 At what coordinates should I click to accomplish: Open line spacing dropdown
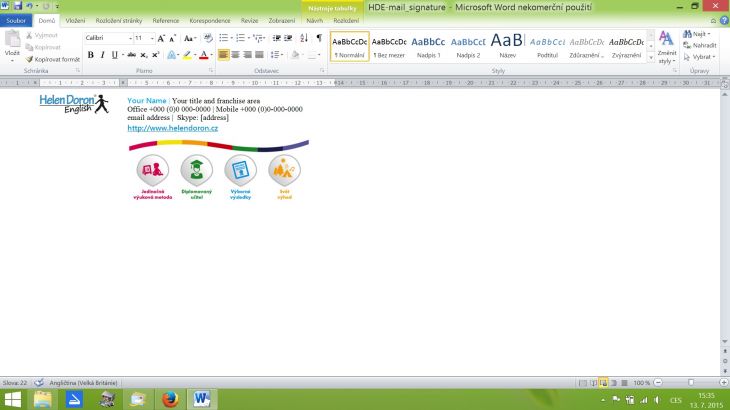pyautogui.click(x=277, y=55)
